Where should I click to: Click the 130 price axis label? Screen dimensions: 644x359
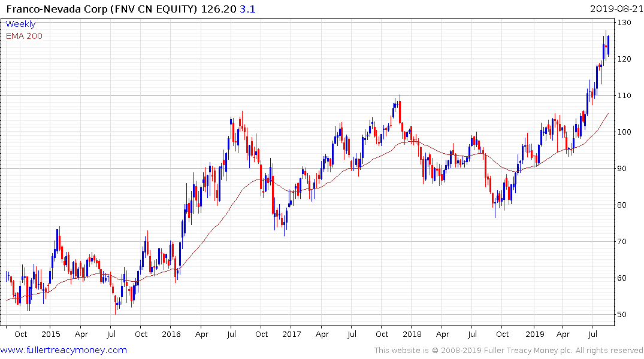(624, 23)
